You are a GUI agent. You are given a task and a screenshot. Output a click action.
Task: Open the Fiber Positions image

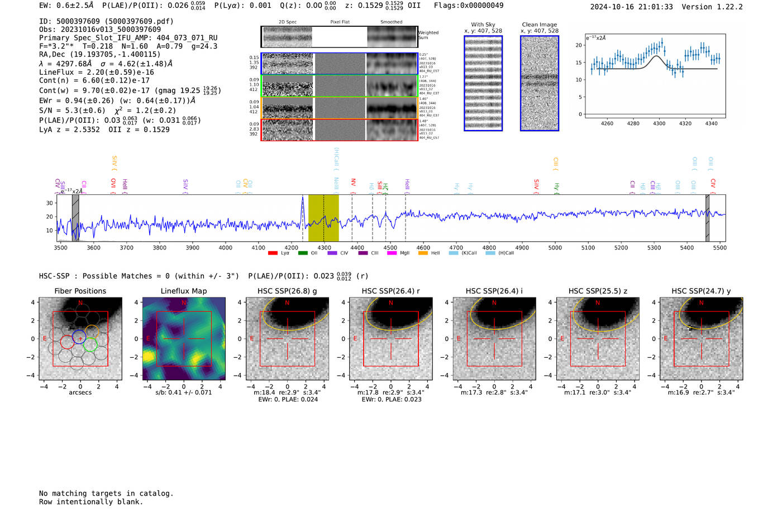[x=80, y=338]
